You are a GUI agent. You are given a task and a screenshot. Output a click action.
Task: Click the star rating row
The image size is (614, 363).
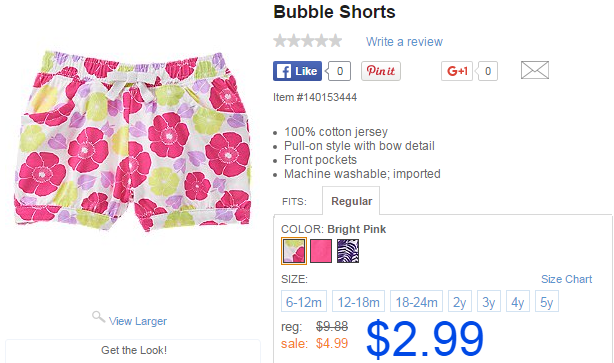pos(307,41)
